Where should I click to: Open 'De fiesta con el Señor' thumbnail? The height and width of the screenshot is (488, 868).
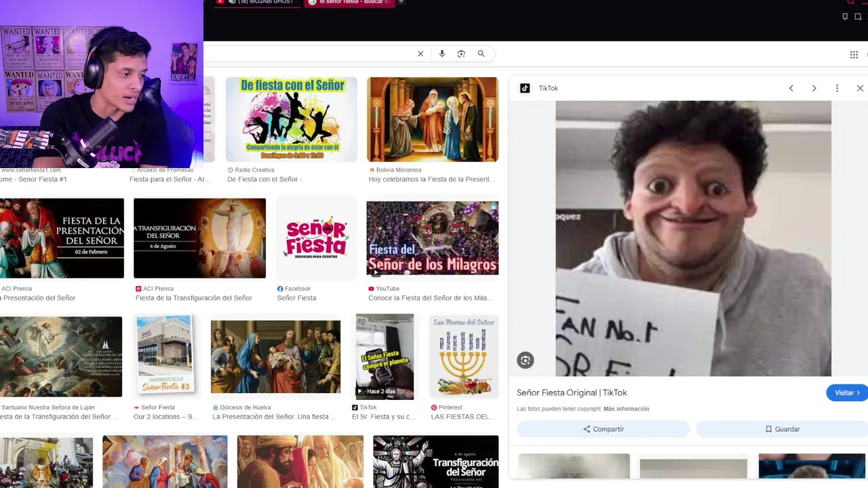292,119
